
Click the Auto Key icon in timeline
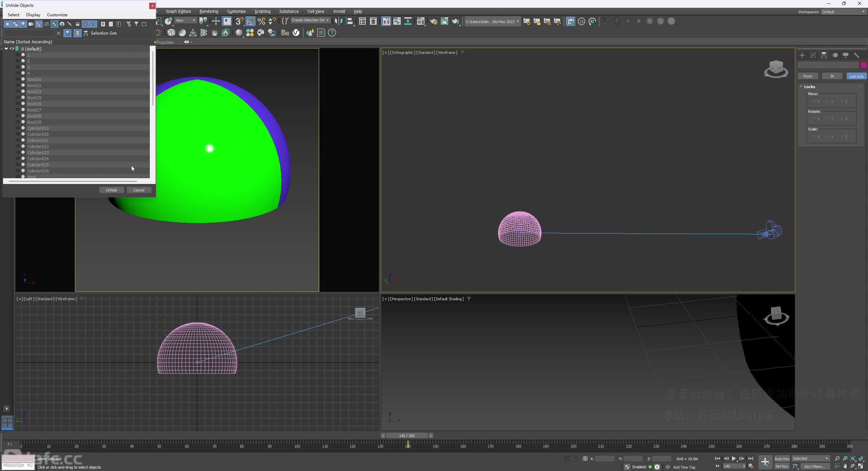(x=782, y=459)
